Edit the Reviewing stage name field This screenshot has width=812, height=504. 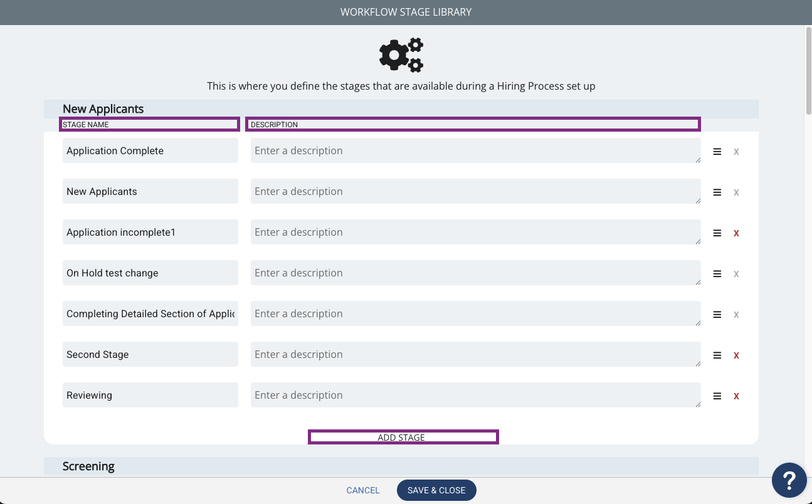click(150, 395)
